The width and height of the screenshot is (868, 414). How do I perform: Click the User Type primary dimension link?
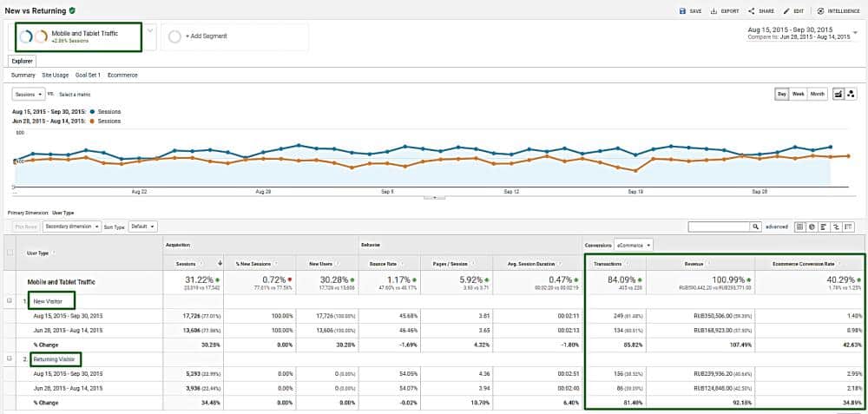click(x=62, y=213)
